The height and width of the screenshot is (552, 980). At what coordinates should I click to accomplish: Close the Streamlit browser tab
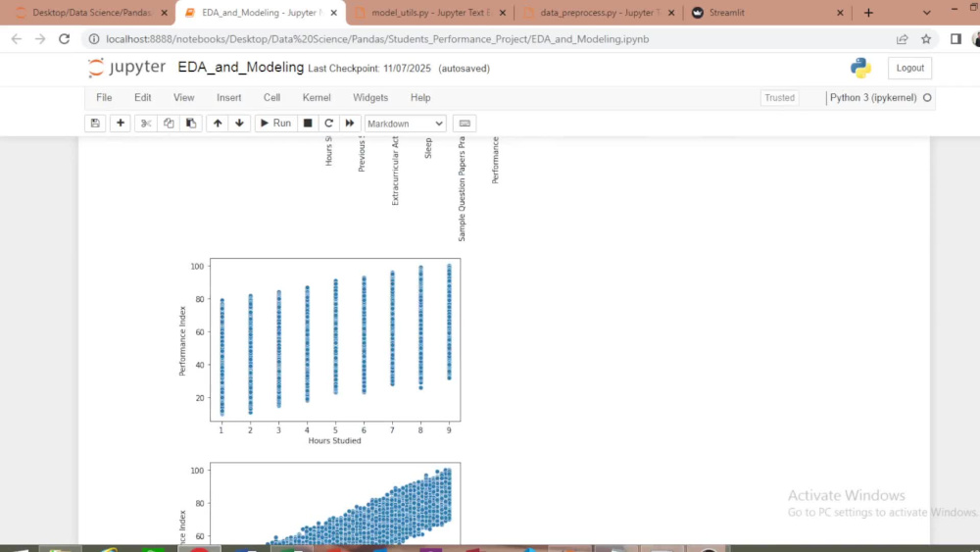tap(840, 13)
